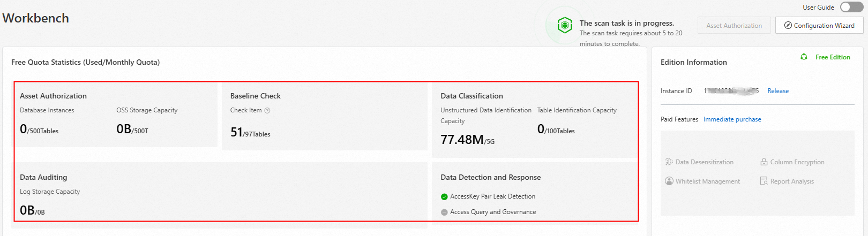The width and height of the screenshot is (868, 236).
Task: Click the Data Classification card heading
Action: click(x=472, y=96)
